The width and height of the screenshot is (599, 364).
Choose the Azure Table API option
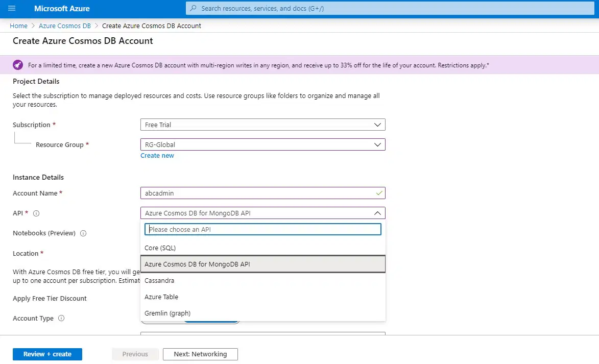pos(263,297)
